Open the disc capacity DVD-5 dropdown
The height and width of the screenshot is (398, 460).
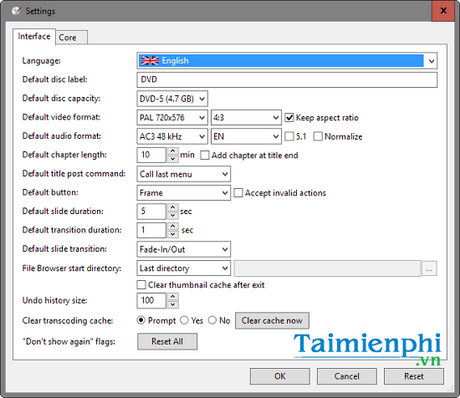[172, 99]
